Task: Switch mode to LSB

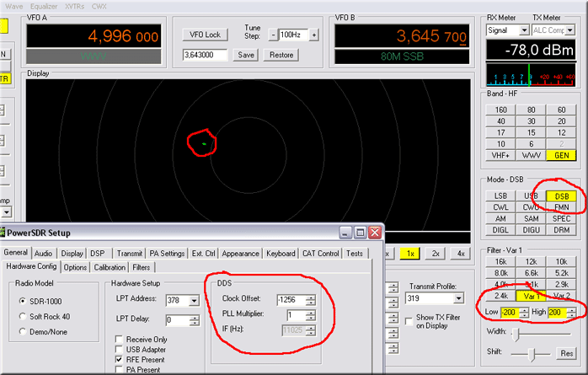Action: point(501,196)
